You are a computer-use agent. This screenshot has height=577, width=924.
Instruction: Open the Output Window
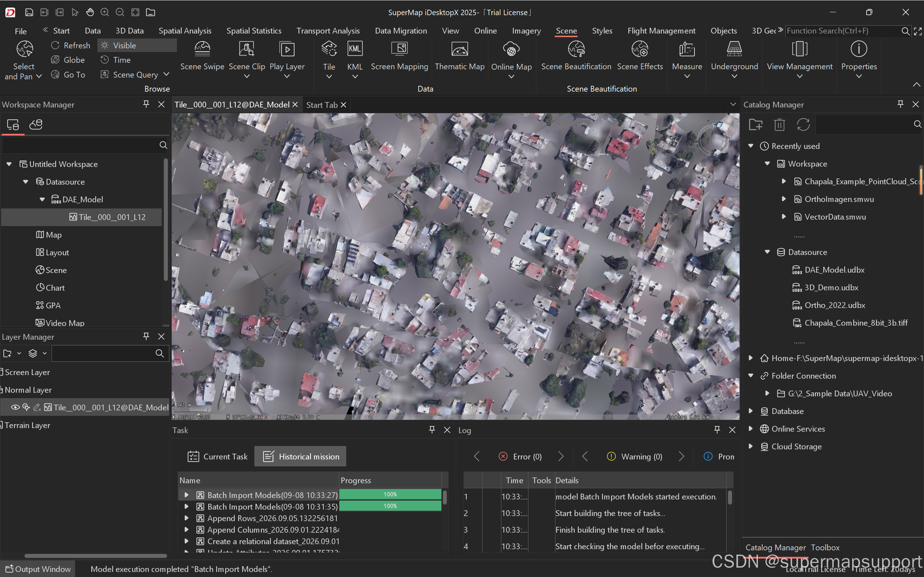pyautogui.click(x=38, y=569)
